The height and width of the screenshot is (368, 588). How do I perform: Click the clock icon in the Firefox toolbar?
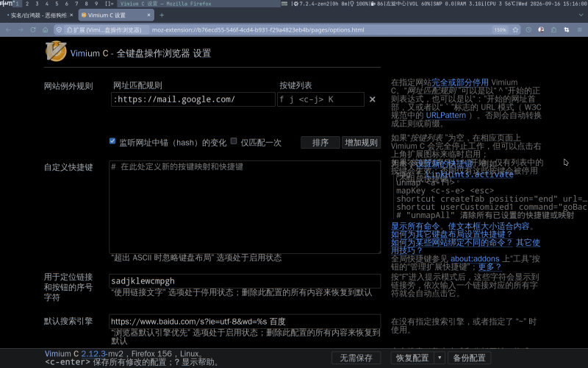[528, 29]
